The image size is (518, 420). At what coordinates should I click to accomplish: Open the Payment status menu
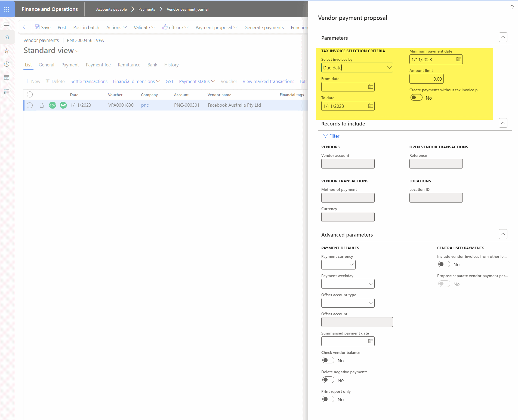click(197, 81)
